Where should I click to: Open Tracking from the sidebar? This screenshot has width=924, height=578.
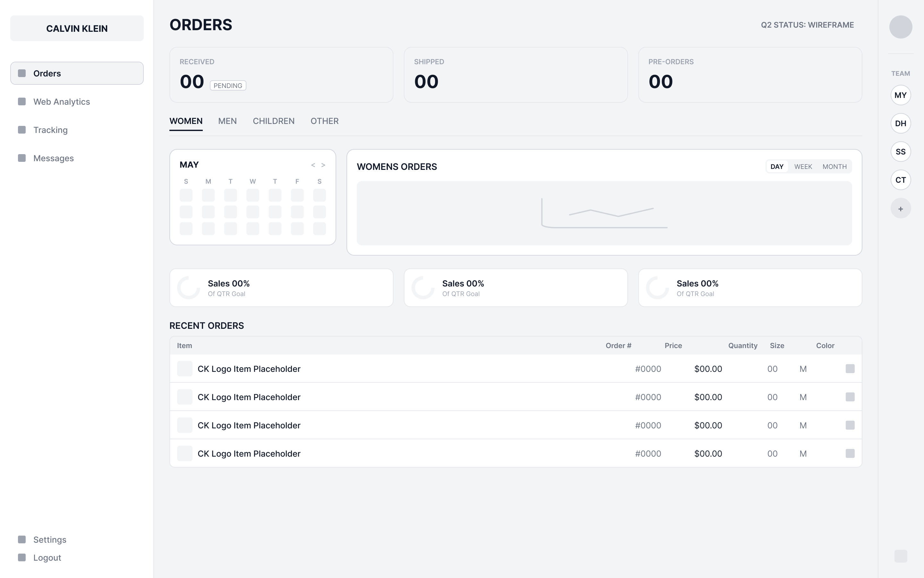77,130
